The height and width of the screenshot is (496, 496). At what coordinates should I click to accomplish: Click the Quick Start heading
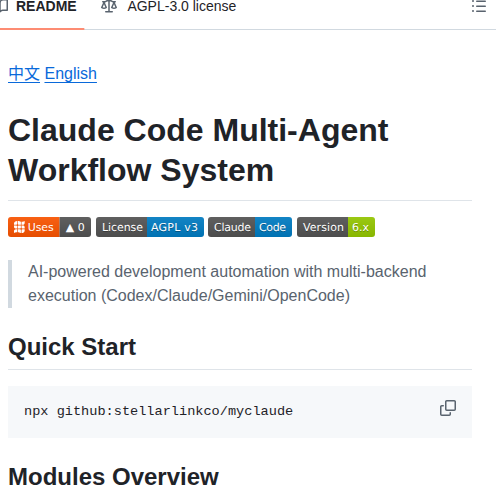(72, 347)
